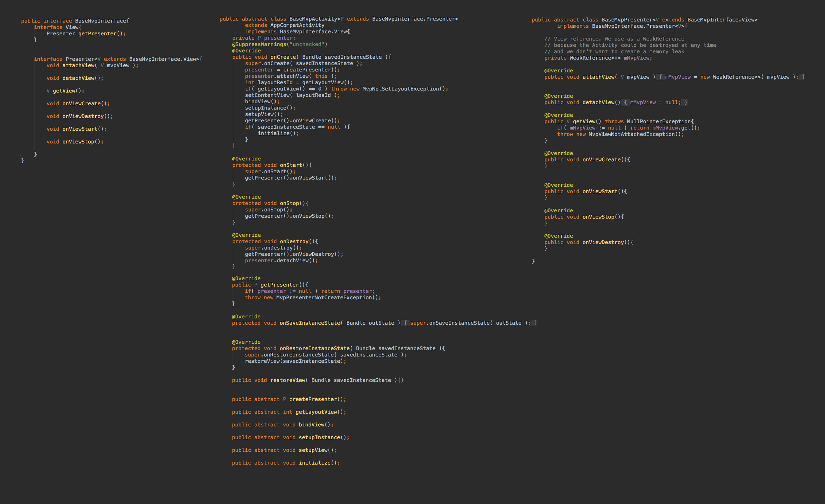Click 'void onViewDestroy();' interface method
825x504 pixels.
coord(80,116)
